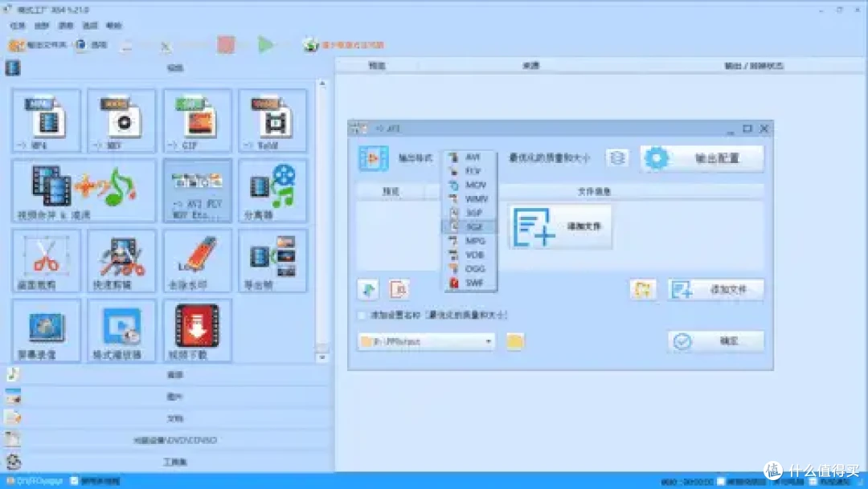Choose OGG from the output format list
The image size is (868, 489).
tap(469, 269)
